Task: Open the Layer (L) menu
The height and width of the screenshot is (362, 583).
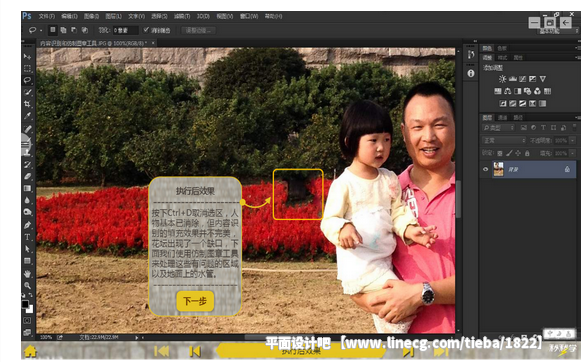Action: pos(113,16)
